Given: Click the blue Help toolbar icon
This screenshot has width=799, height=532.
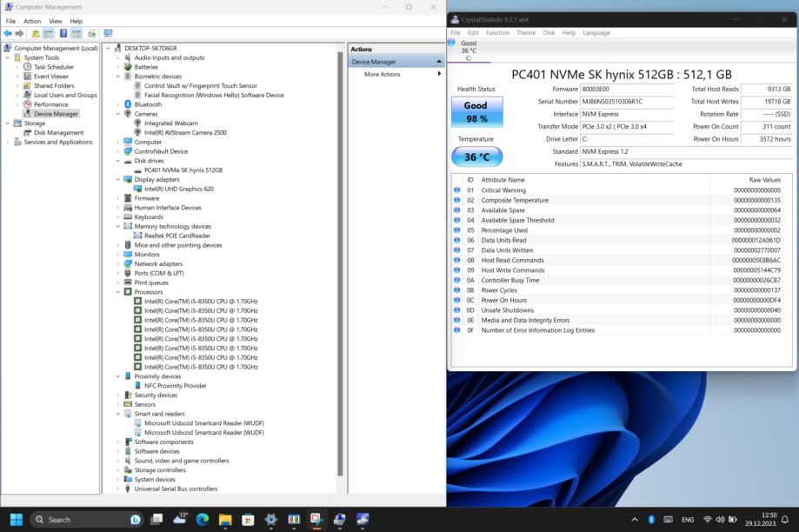Looking at the screenshot, I should click(63, 34).
